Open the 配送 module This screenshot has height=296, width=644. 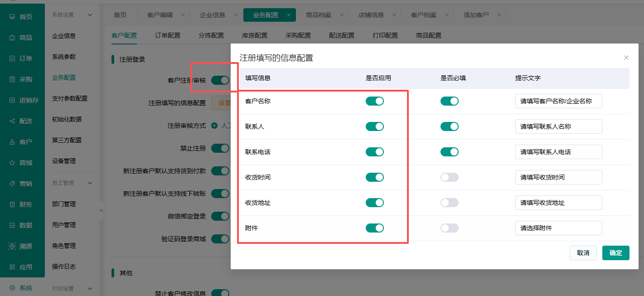pos(22,121)
